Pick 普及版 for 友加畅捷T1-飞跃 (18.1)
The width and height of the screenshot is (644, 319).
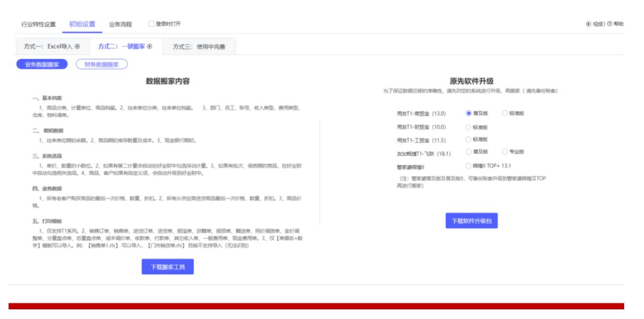tap(469, 152)
